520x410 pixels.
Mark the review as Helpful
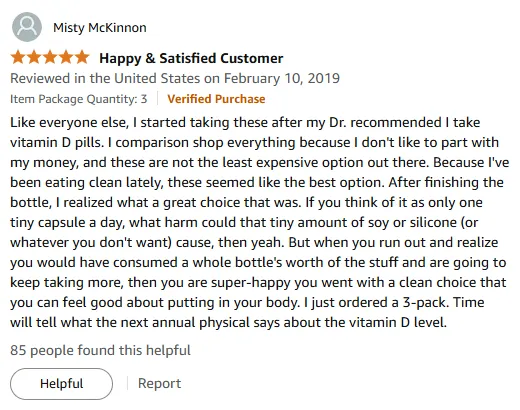61,384
